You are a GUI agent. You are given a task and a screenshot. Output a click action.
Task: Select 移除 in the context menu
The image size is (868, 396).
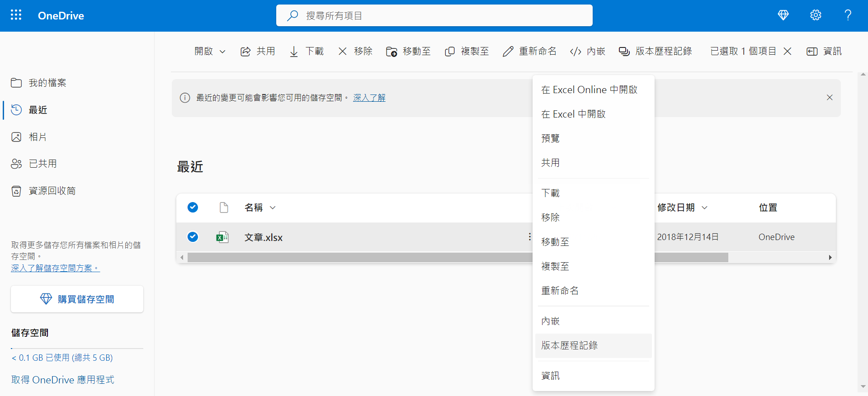(594, 217)
